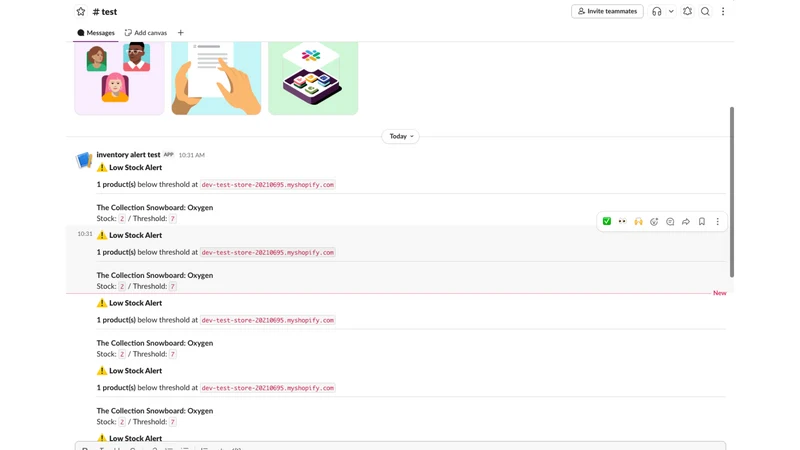Open the channel more options menu
Screen dimensions: 800x450
[x=723, y=11]
